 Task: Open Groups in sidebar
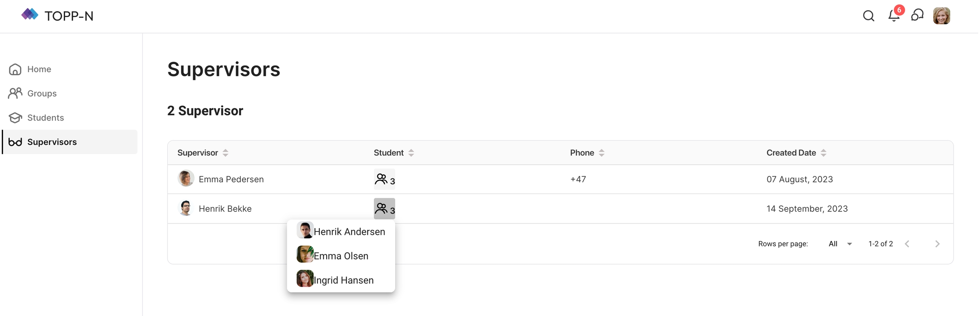pyautogui.click(x=42, y=93)
